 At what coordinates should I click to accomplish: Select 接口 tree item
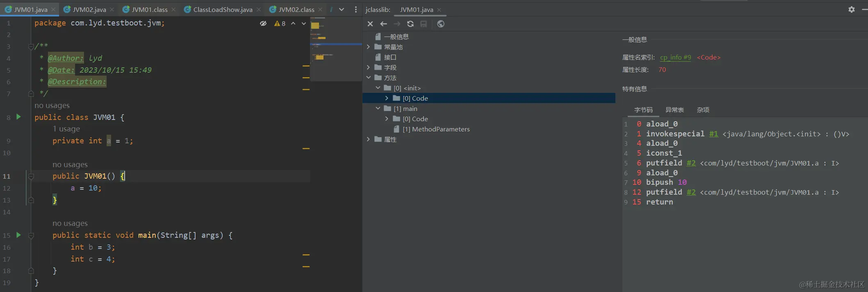(x=390, y=57)
